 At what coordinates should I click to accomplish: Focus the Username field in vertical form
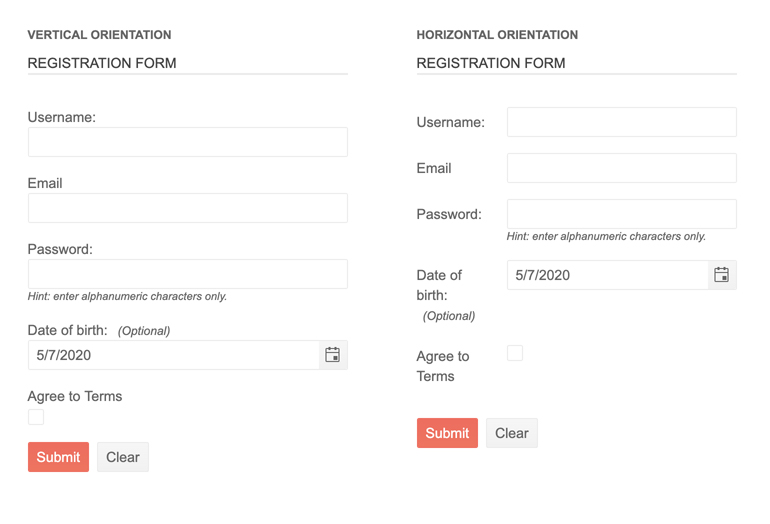pyautogui.click(x=187, y=142)
